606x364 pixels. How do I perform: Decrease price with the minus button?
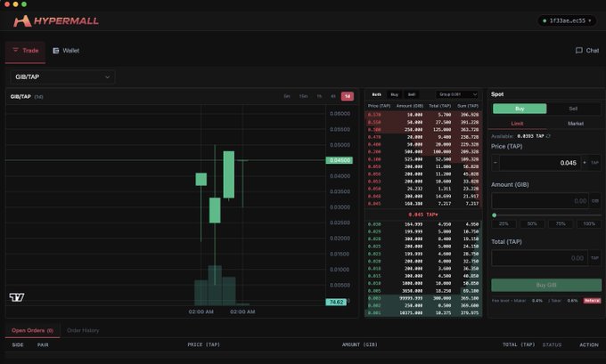[495, 163]
